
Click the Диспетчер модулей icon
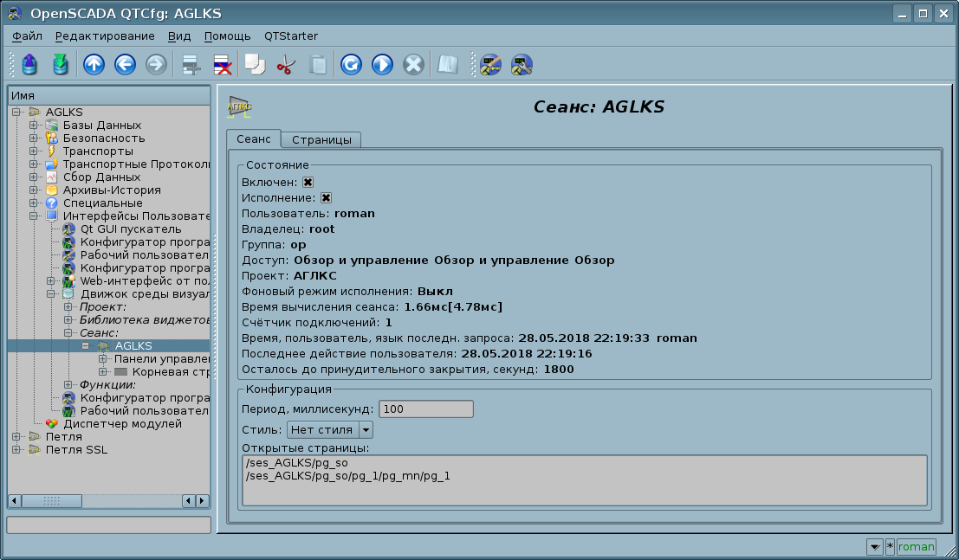pos(52,423)
